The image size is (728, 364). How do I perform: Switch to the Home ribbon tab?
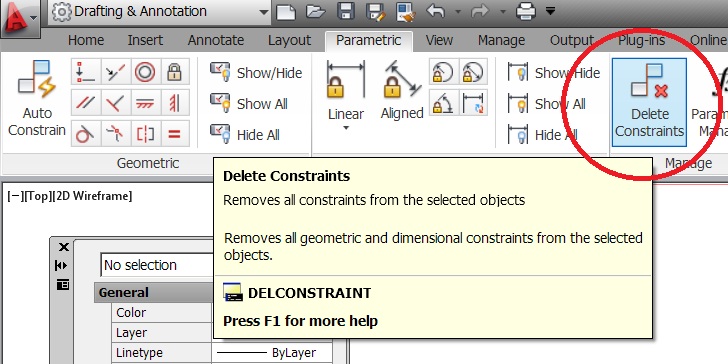pos(85,41)
